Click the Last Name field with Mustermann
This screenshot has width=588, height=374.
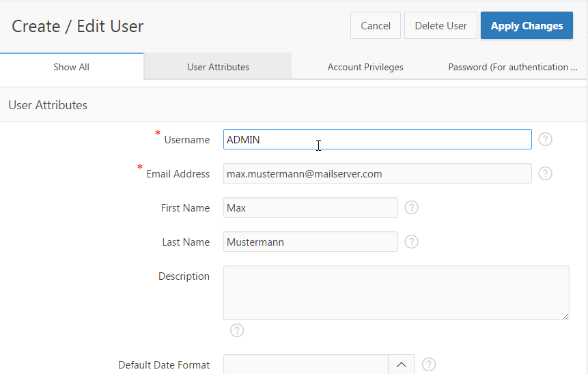[310, 242]
